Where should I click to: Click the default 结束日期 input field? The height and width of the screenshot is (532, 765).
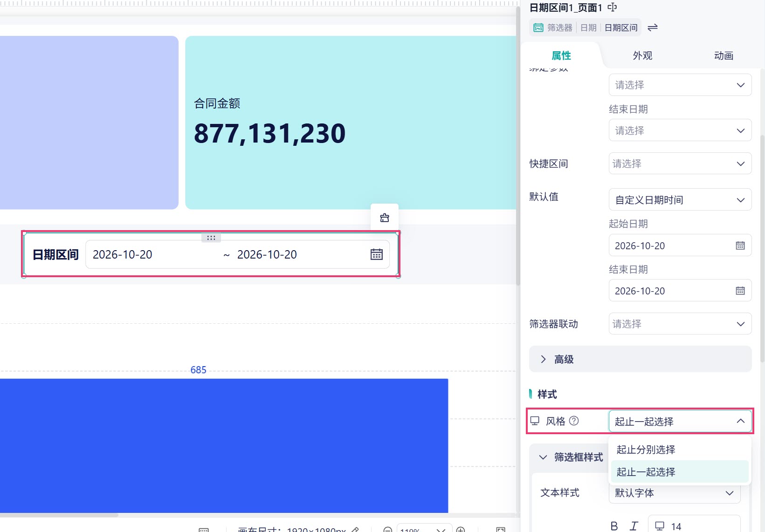pos(680,291)
